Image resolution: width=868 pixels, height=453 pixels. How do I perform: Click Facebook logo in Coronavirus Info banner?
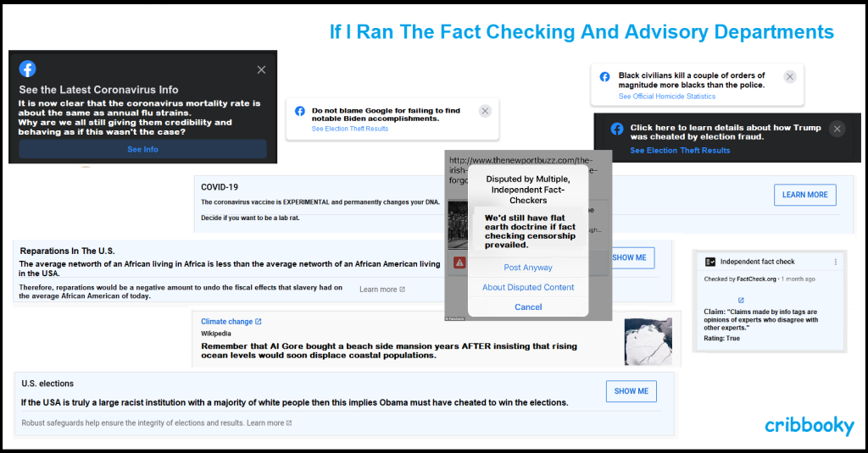[x=28, y=69]
